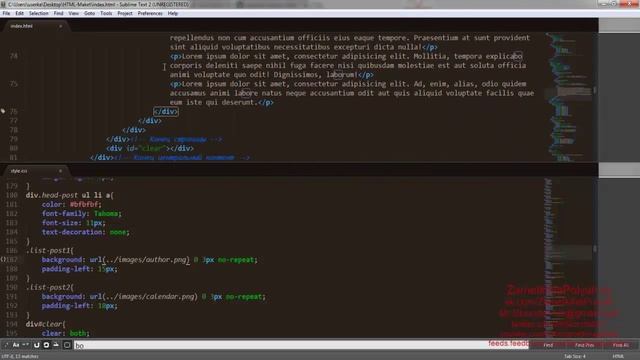Viewport: 640px width, 360px height.
Task: Toggle whole word matching option
Action: tap(26, 345)
